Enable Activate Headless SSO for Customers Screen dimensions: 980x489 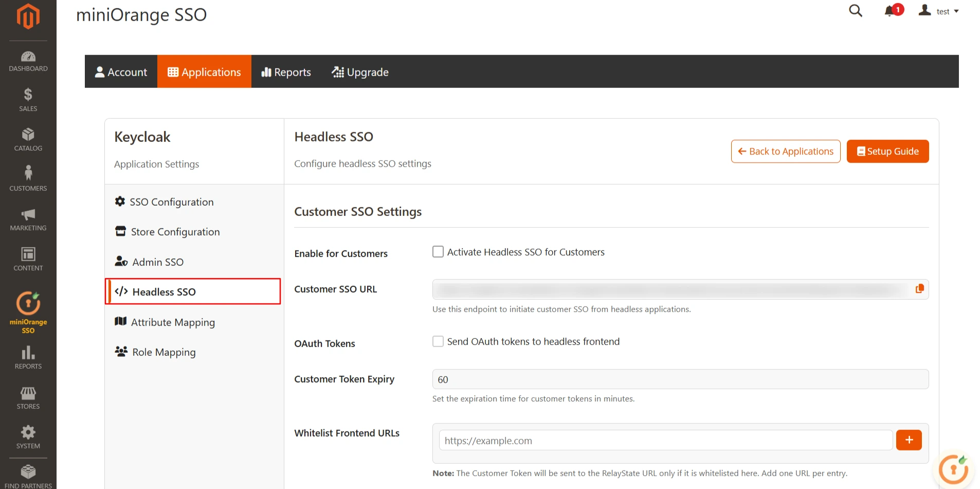pyautogui.click(x=438, y=251)
